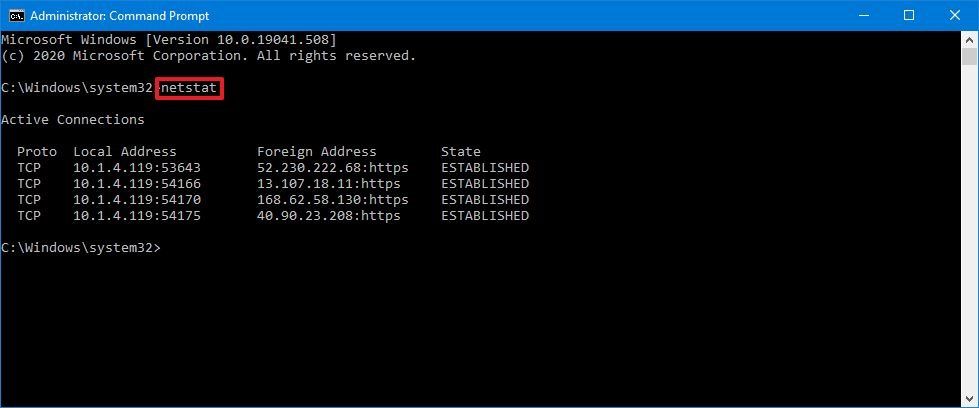The image size is (979, 408).
Task: Click ESTABLISHED state in the last row
Action: [x=484, y=216]
